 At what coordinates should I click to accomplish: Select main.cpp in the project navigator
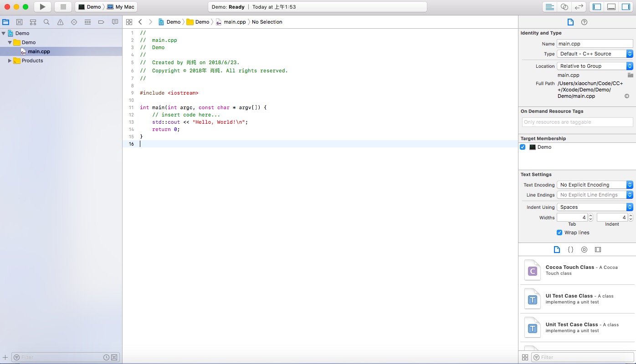coord(39,51)
